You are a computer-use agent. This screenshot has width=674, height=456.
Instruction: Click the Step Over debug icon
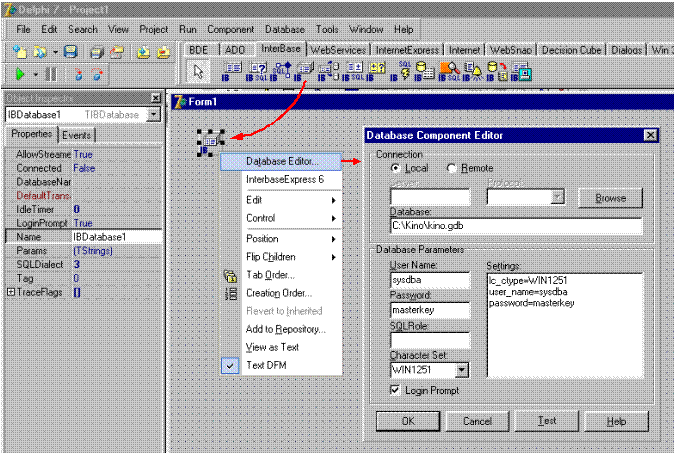(x=98, y=74)
